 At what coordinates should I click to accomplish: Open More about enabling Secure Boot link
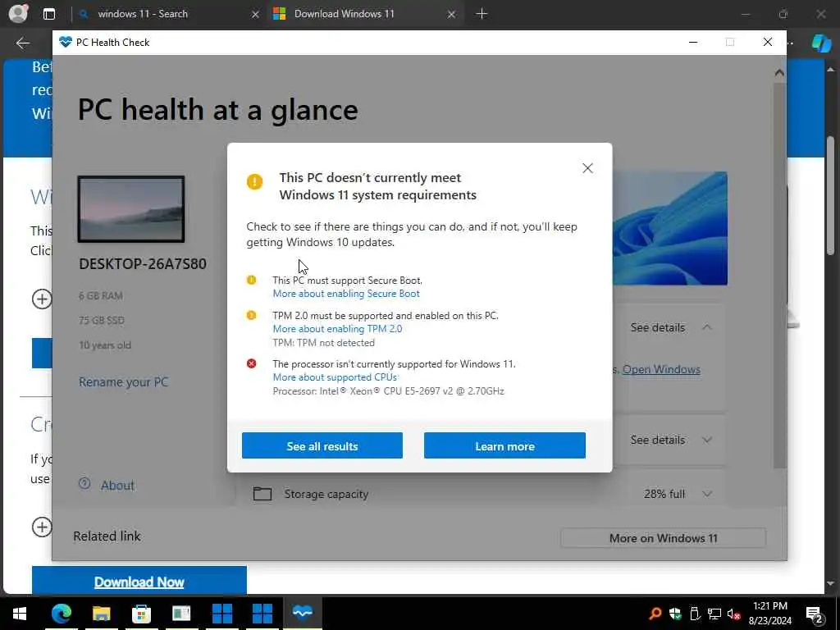pos(346,294)
